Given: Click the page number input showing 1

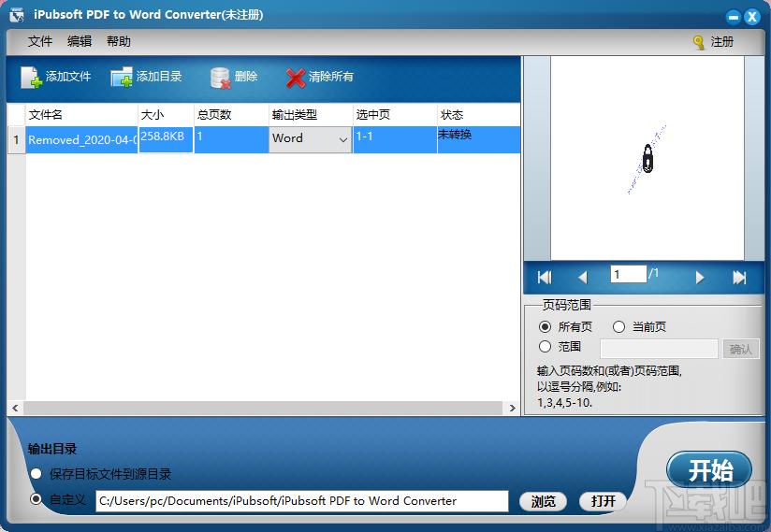Looking at the screenshot, I should pos(629,274).
